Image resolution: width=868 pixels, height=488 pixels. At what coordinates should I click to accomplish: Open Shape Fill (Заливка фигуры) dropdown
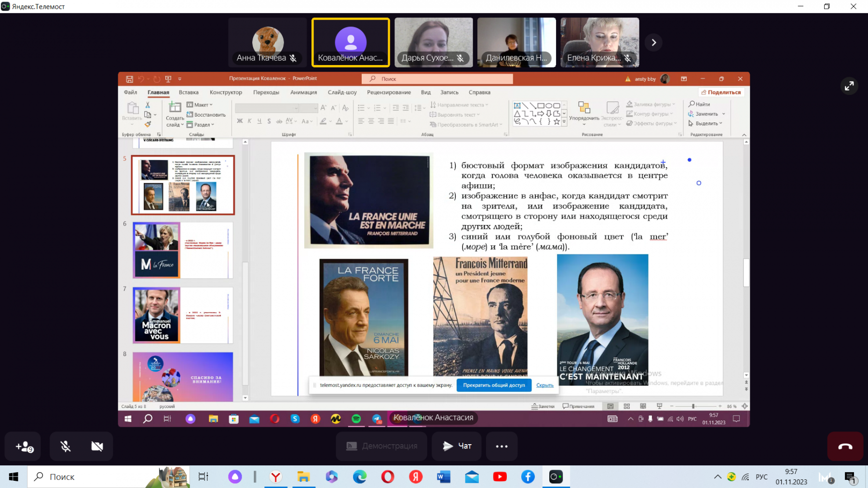click(651, 104)
